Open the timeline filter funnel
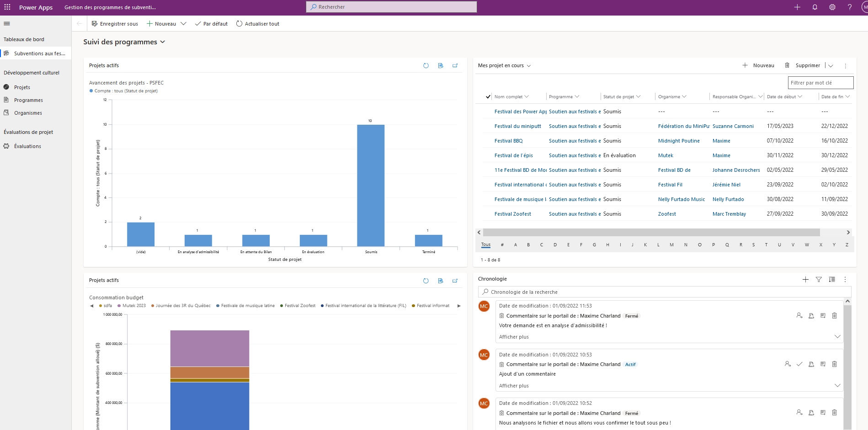The image size is (868, 430). click(x=819, y=279)
